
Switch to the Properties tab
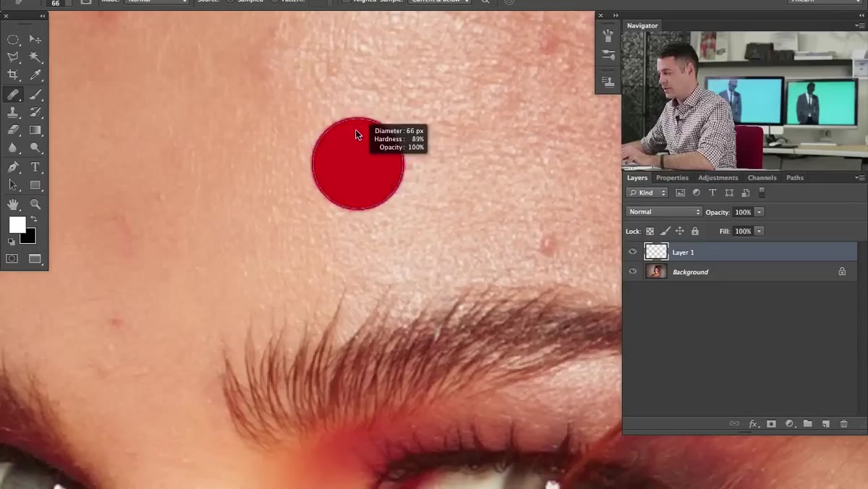[672, 177]
